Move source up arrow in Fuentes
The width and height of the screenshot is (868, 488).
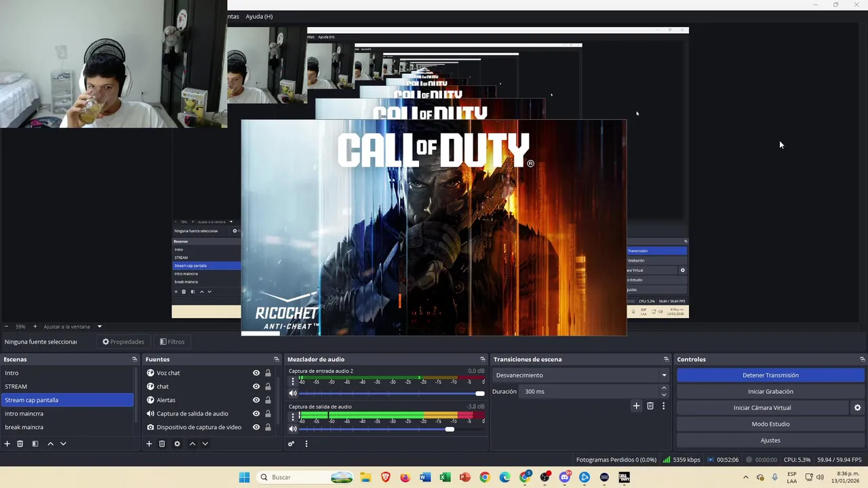193,444
